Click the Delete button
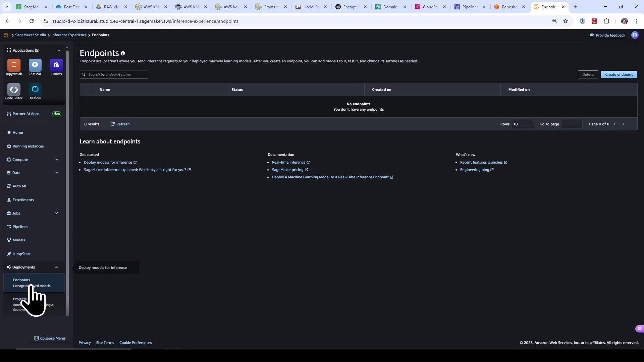Image resolution: width=644 pixels, height=362 pixels. pos(588,74)
